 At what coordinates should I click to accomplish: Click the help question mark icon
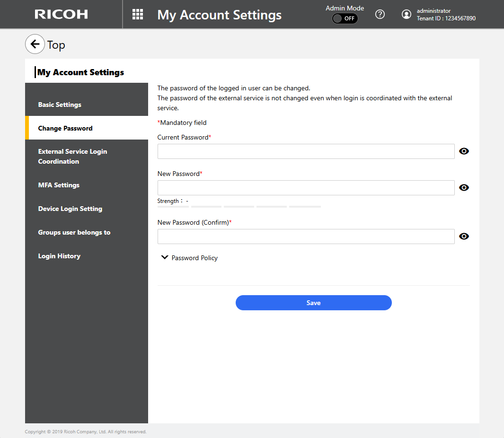(380, 14)
